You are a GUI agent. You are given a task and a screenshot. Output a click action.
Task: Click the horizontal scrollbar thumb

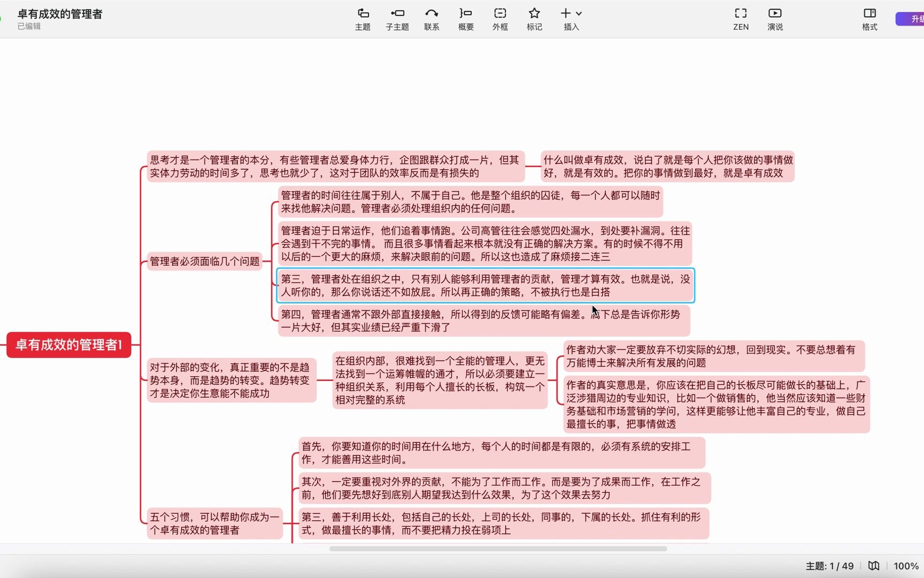(498, 549)
